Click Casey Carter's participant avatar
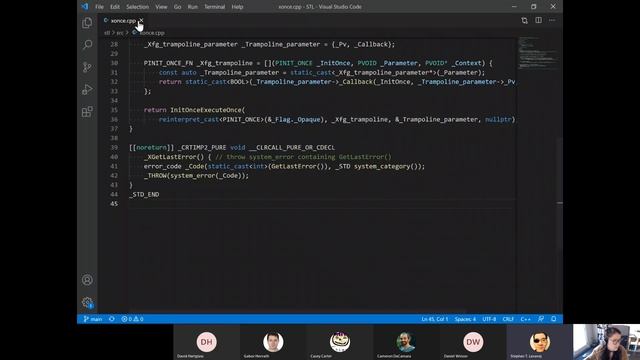640x360 pixels. coord(340,342)
